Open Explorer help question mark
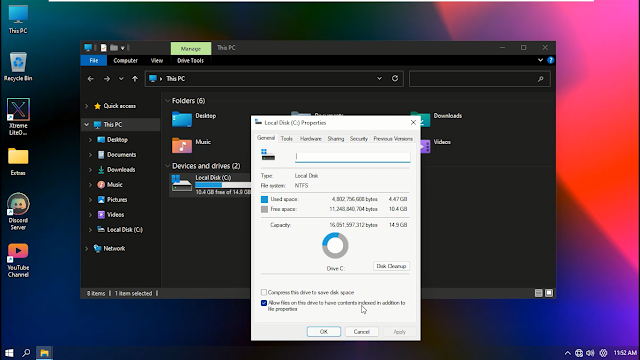Viewport: 640px width, 360px height. click(x=551, y=60)
